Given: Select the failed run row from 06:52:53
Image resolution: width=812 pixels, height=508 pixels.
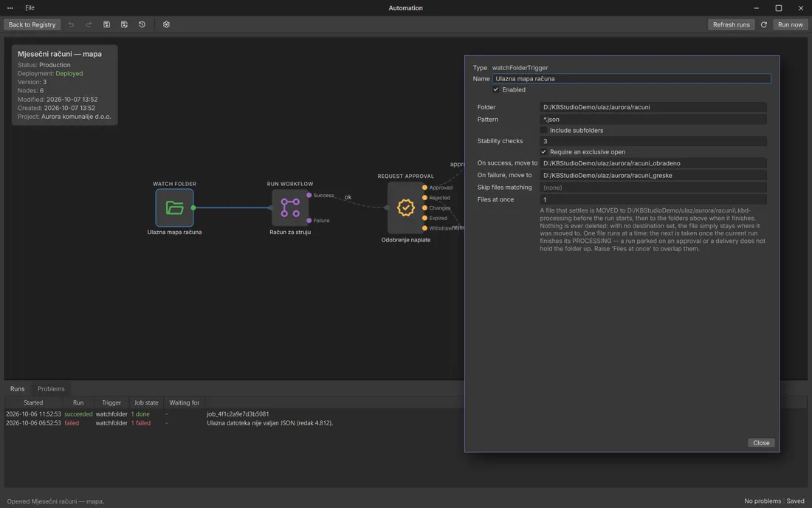Looking at the screenshot, I should tap(234, 423).
